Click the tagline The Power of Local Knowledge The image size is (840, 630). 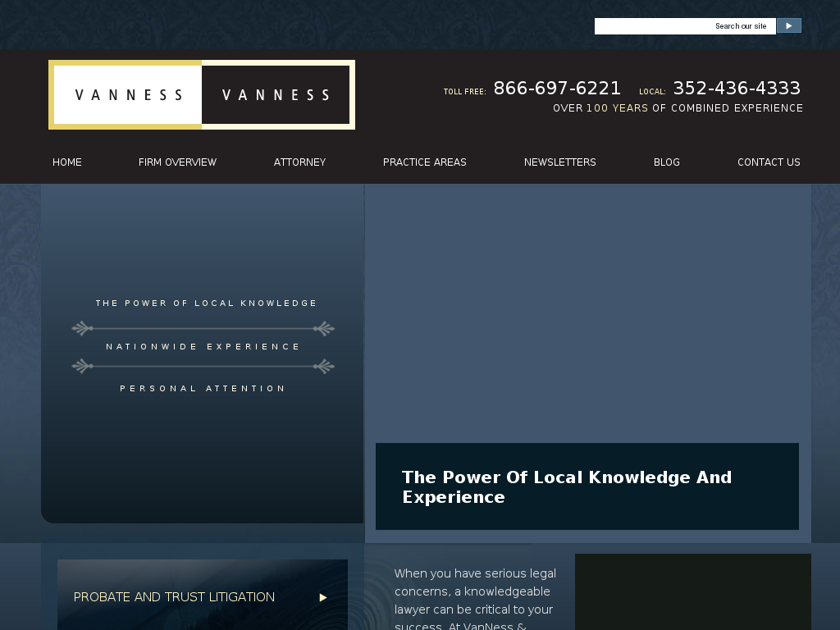[206, 304]
